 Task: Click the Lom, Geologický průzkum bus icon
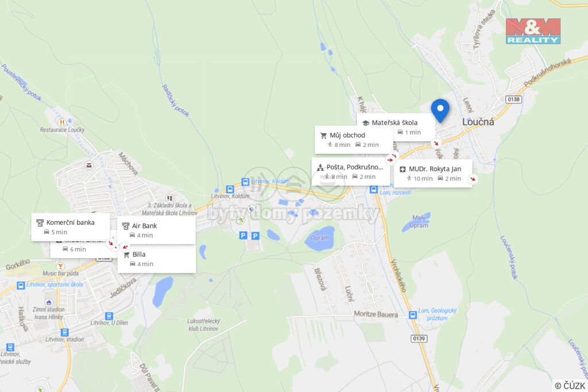click(x=413, y=315)
